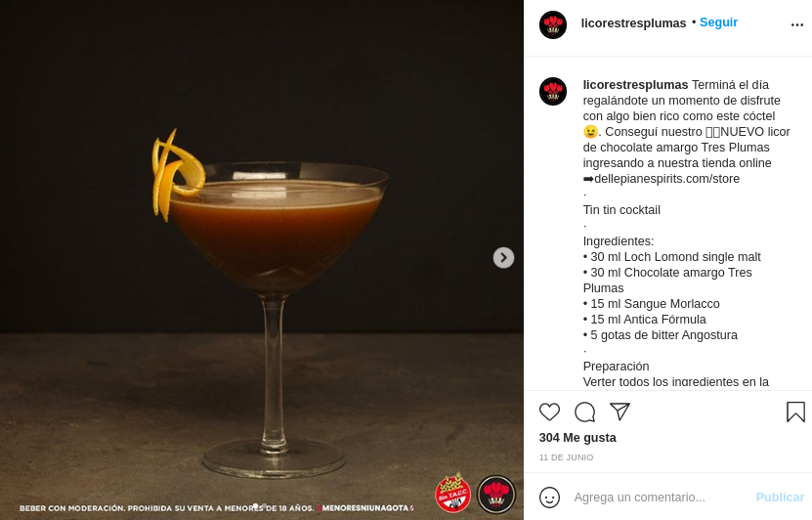This screenshot has width=812, height=520.
Task: Follow the account with Seguir
Action: pyautogui.click(x=718, y=22)
